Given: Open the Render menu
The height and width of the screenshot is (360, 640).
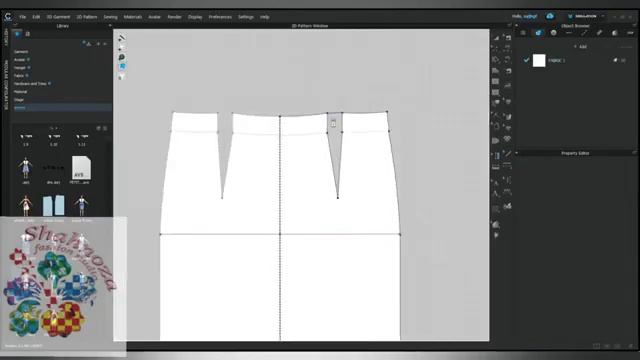Looking at the screenshot, I should [174, 17].
